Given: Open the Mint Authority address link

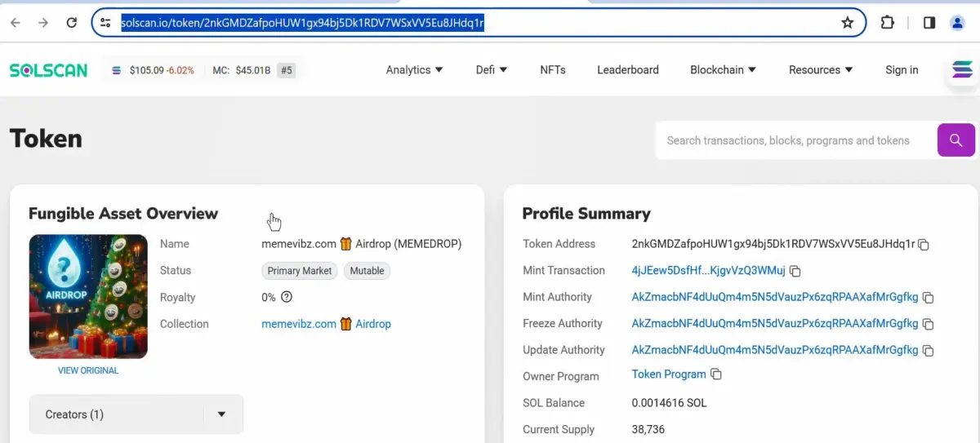Looking at the screenshot, I should point(775,297).
